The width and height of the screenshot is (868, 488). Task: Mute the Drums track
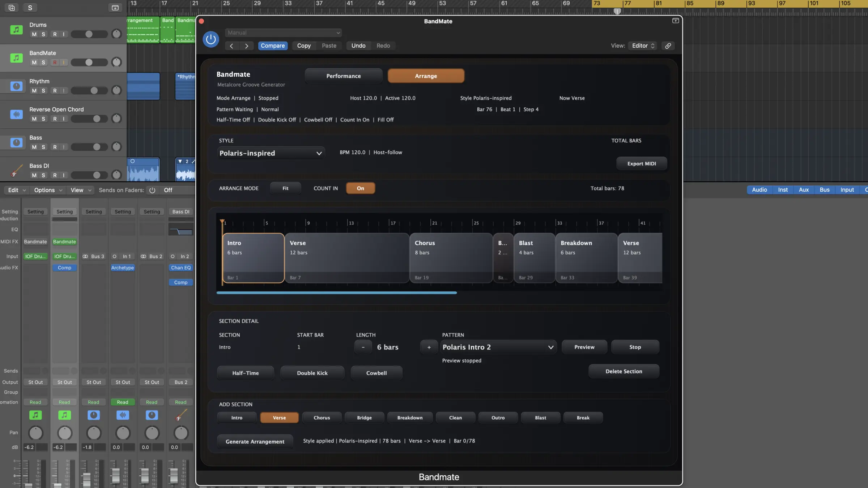pos(34,34)
